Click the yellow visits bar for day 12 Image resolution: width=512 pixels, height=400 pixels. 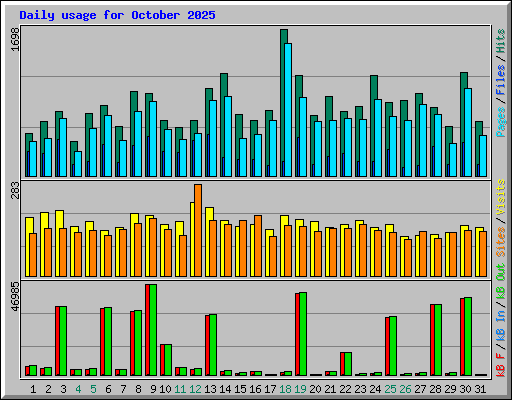coord(192,239)
